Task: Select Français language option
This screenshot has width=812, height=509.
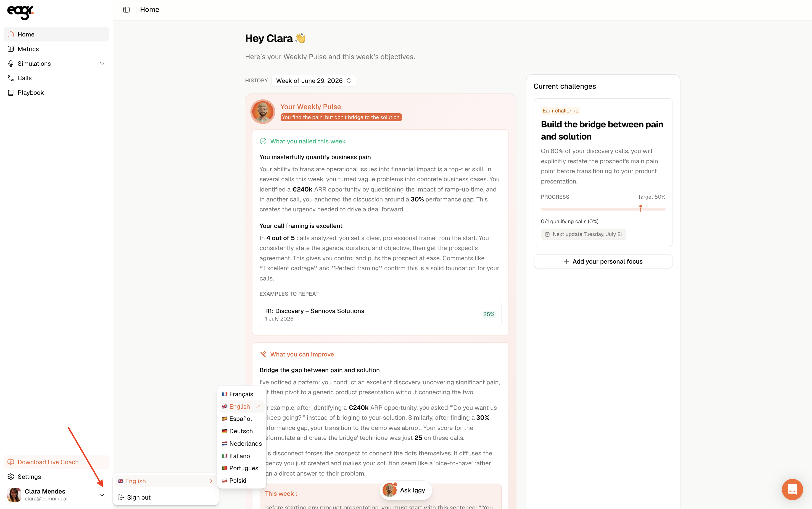Action: 241,394
